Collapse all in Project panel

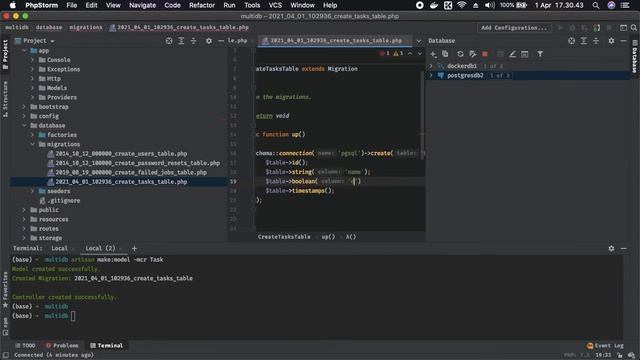pos(193,41)
